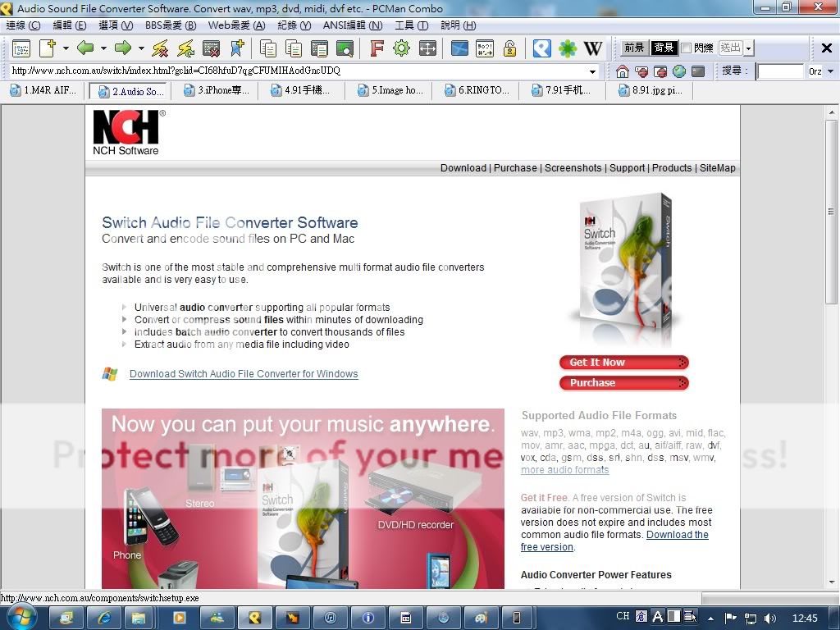Click the 前景 foreground color button
840x630 pixels.
(x=634, y=48)
